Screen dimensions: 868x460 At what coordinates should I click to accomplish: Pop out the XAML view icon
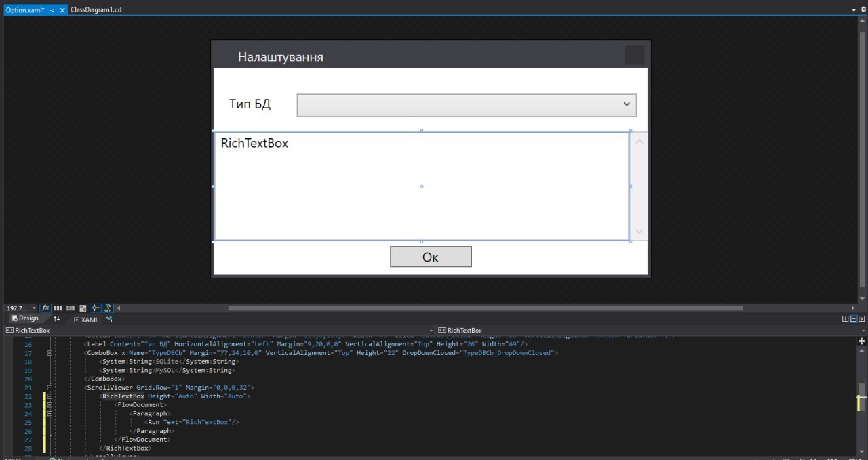(x=108, y=319)
